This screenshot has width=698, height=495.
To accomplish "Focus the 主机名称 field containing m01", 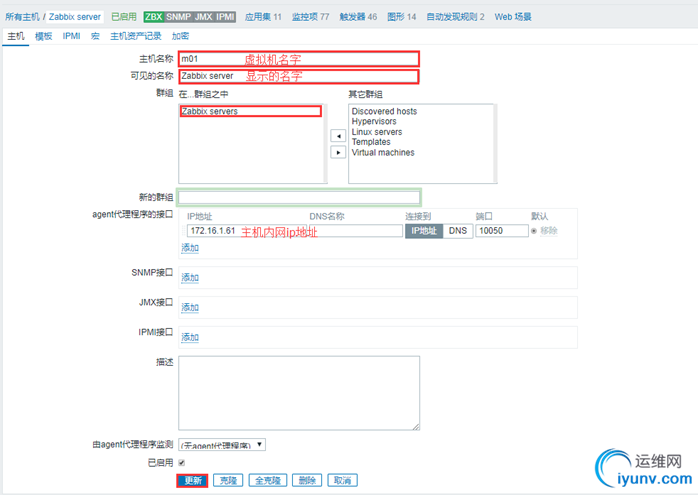I will pyautogui.click(x=299, y=59).
